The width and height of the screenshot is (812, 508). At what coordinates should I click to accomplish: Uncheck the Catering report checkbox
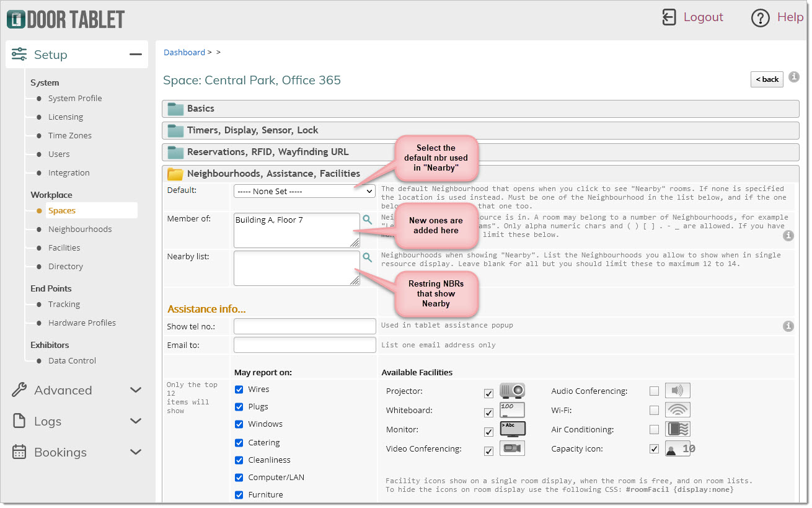pos(239,443)
